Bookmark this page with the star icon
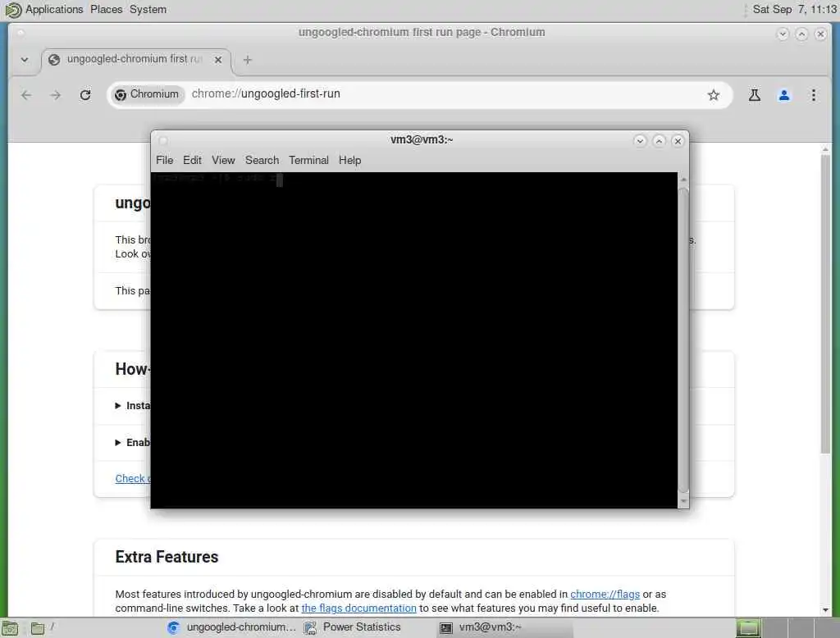This screenshot has width=840, height=638. coord(713,95)
